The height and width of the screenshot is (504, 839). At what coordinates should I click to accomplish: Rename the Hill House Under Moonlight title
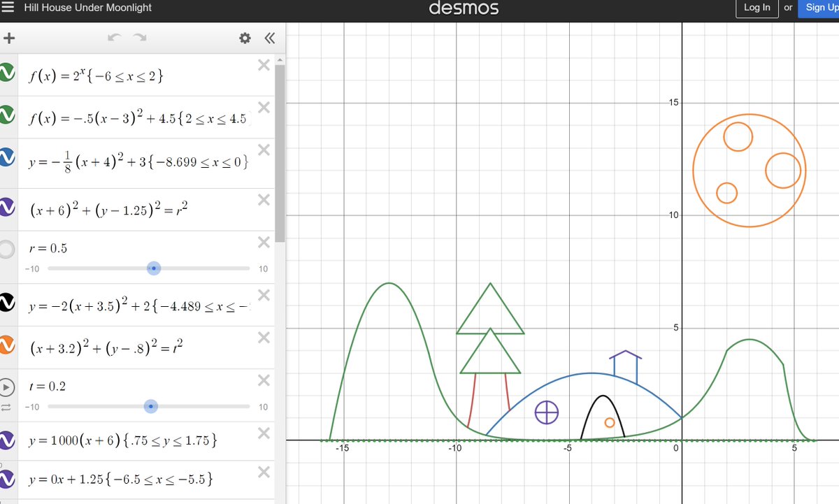coord(88,8)
